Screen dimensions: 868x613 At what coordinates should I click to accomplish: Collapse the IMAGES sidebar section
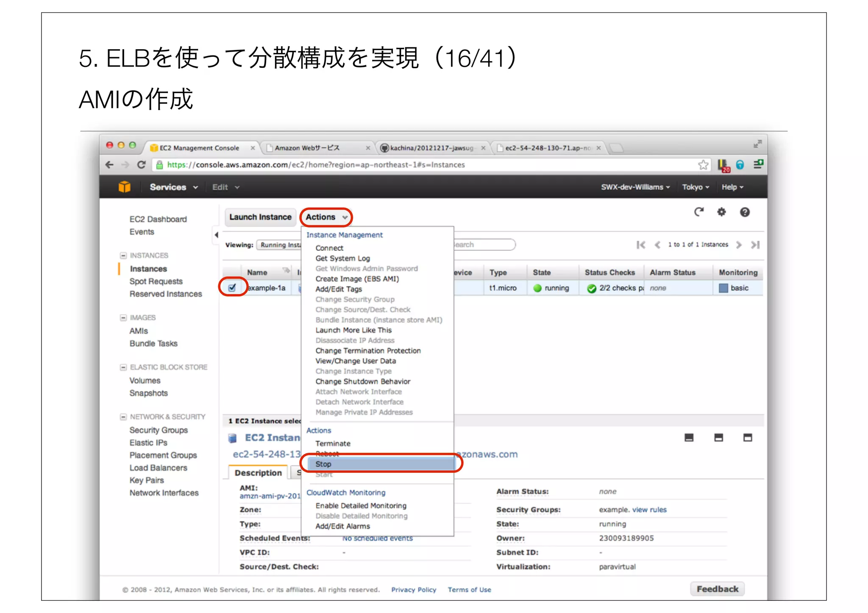(x=123, y=318)
